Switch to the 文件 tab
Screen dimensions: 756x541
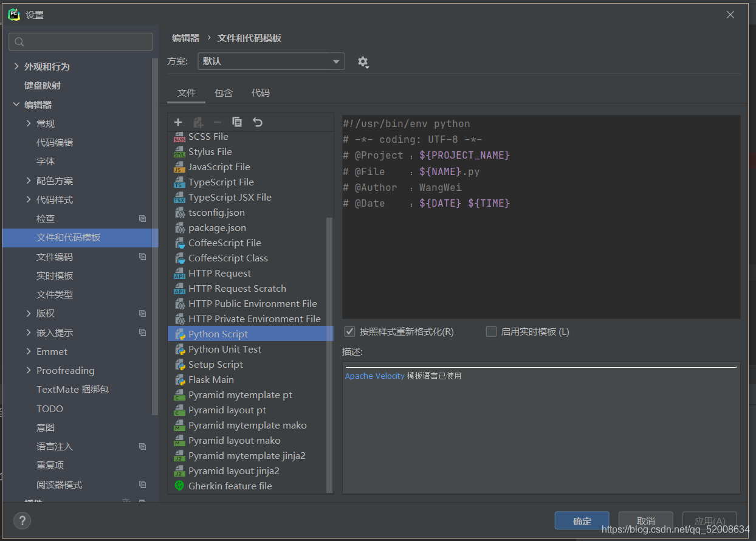(187, 93)
